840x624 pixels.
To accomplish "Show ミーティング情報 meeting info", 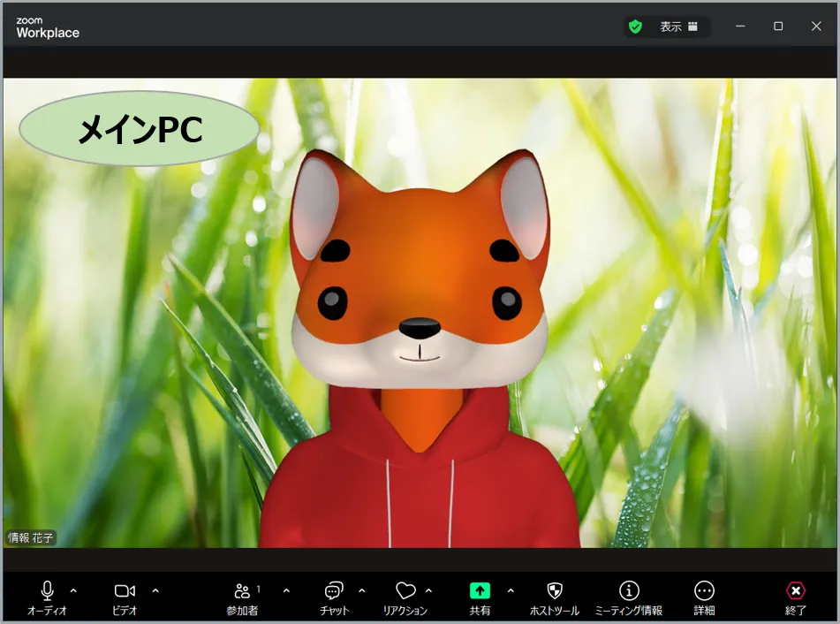I will point(629,591).
